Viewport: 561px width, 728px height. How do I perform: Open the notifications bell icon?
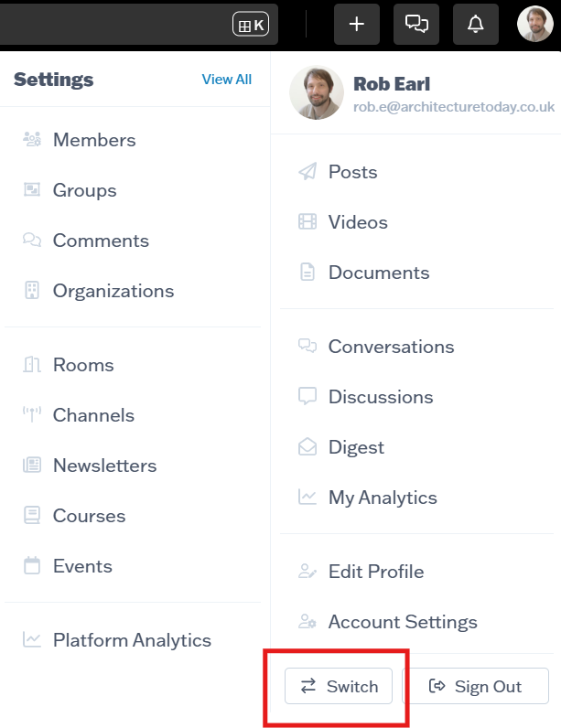pos(476,25)
